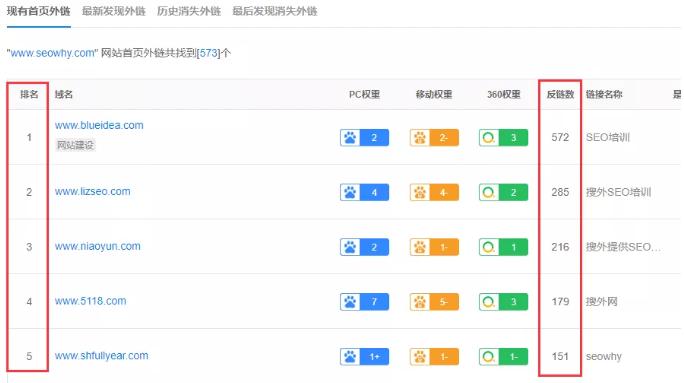684x383 pixels.
Task: Click backlink count 151
Action: (x=560, y=357)
